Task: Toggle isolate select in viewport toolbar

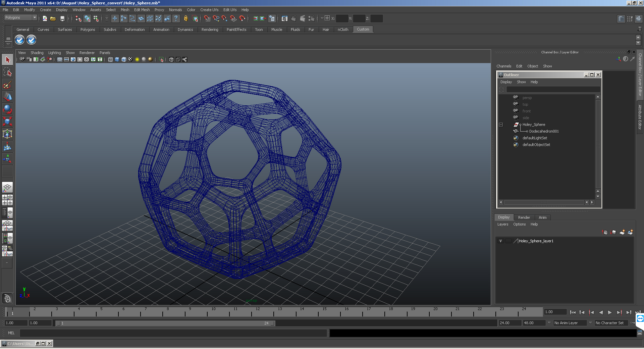Action: click(x=161, y=59)
